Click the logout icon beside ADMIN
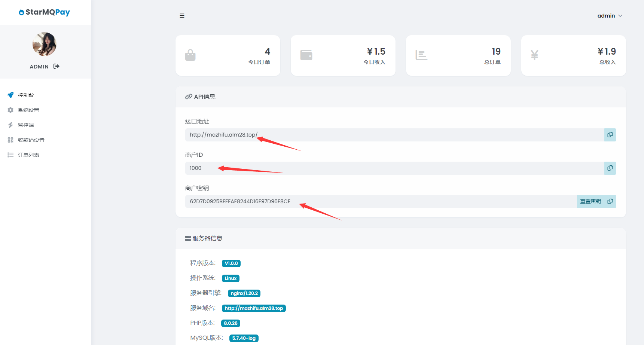Screen dimensions: 644x345 tap(57, 66)
